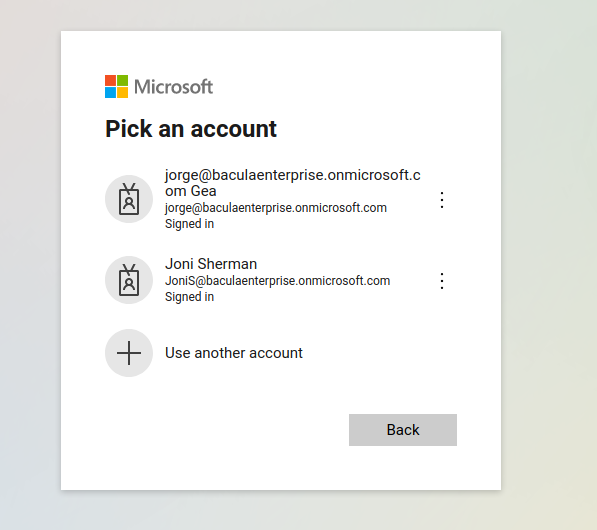Click Signed in status under Joni Sherman
The height and width of the screenshot is (530, 597).
189,297
